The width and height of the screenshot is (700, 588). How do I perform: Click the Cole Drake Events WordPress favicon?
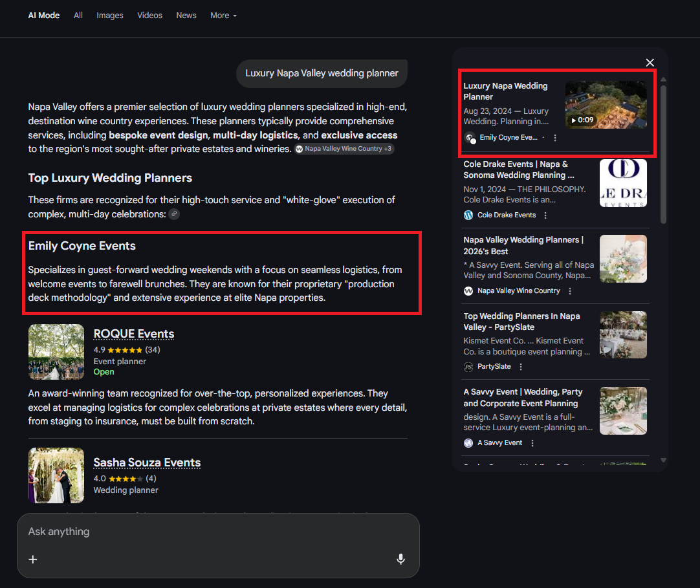pyautogui.click(x=468, y=215)
